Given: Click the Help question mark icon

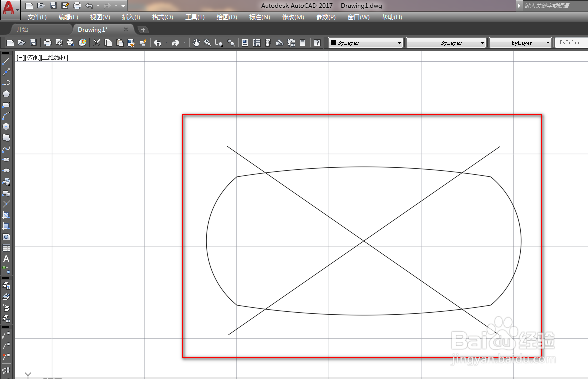Looking at the screenshot, I should pyautogui.click(x=317, y=43).
